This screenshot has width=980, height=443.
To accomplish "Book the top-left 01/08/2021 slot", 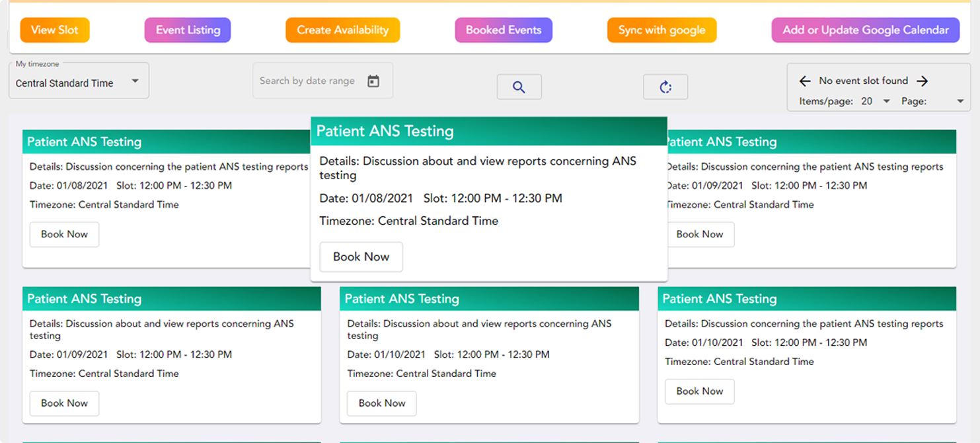I will [64, 234].
